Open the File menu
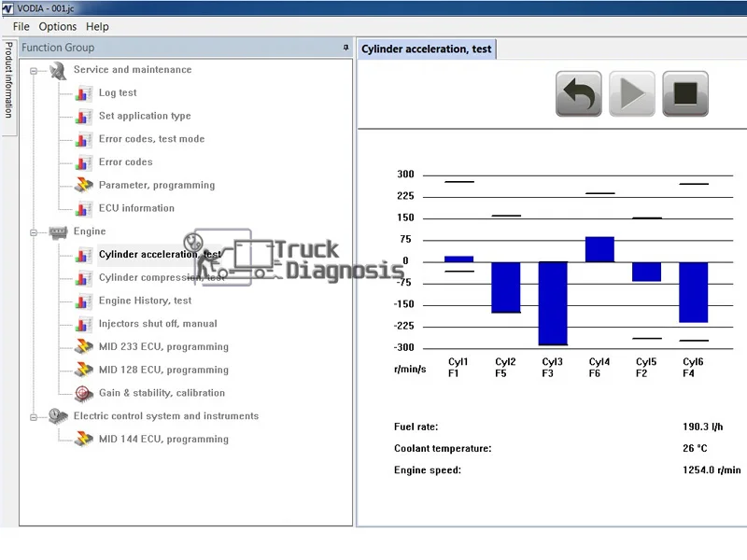This screenshot has width=747, height=560. coord(21,27)
